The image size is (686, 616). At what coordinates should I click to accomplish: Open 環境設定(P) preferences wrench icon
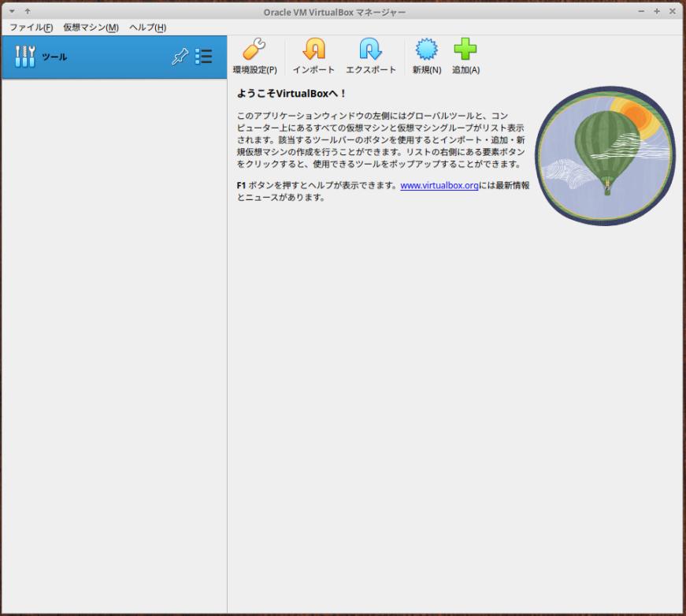[254, 56]
